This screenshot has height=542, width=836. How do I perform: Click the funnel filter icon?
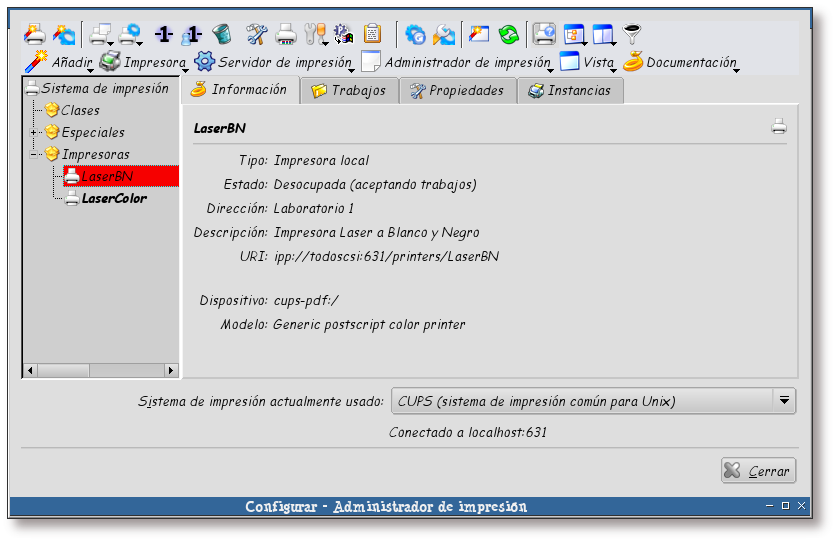tap(632, 35)
